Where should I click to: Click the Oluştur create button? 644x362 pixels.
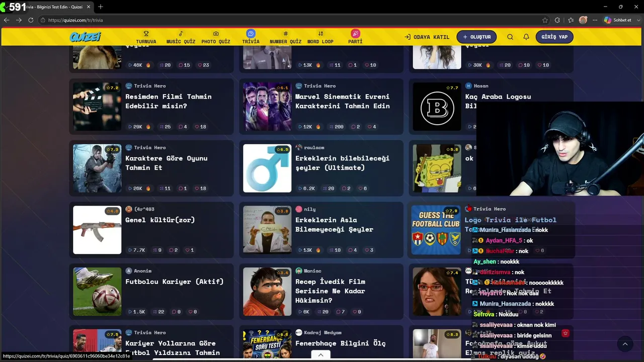477,37
